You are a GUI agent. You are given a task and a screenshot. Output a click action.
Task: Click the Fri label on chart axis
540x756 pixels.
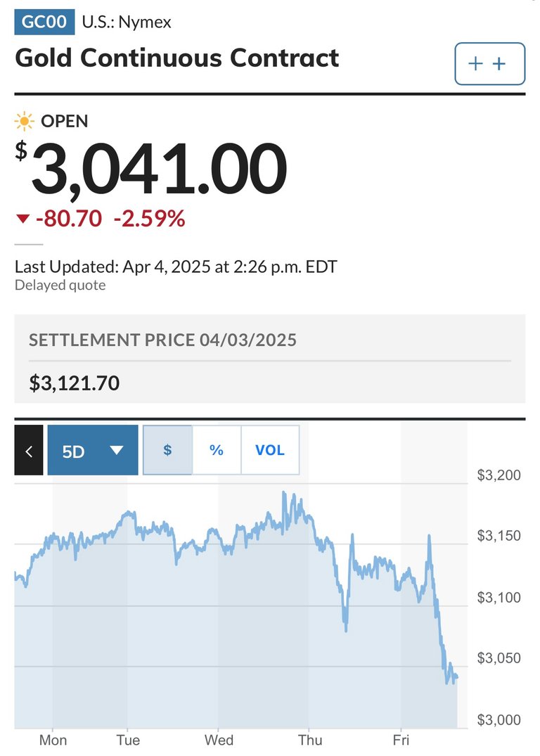tap(401, 740)
